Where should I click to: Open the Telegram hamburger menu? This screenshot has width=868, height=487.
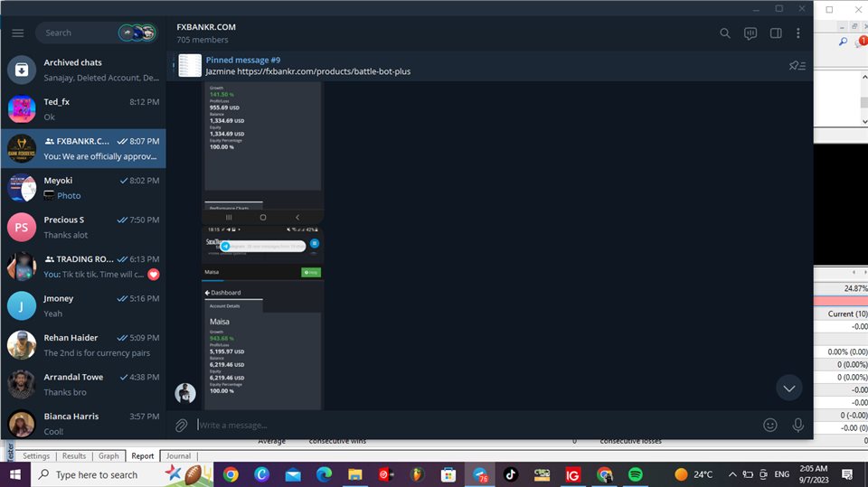click(x=18, y=33)
